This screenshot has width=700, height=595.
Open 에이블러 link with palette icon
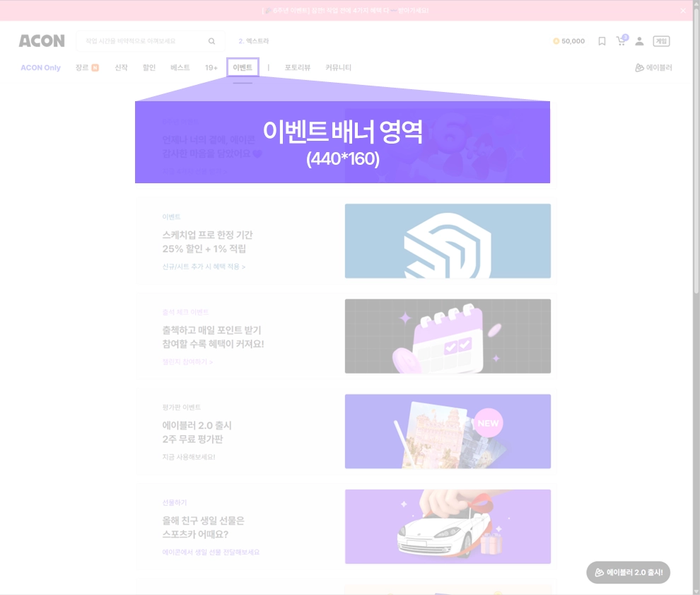click(653, 67)
